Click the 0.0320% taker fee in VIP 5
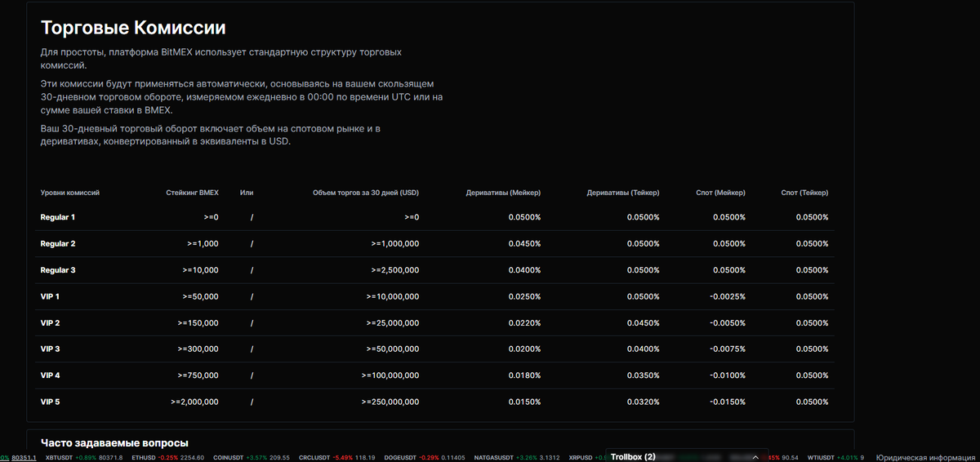The image size is (980, 462). tap(644, 402)
